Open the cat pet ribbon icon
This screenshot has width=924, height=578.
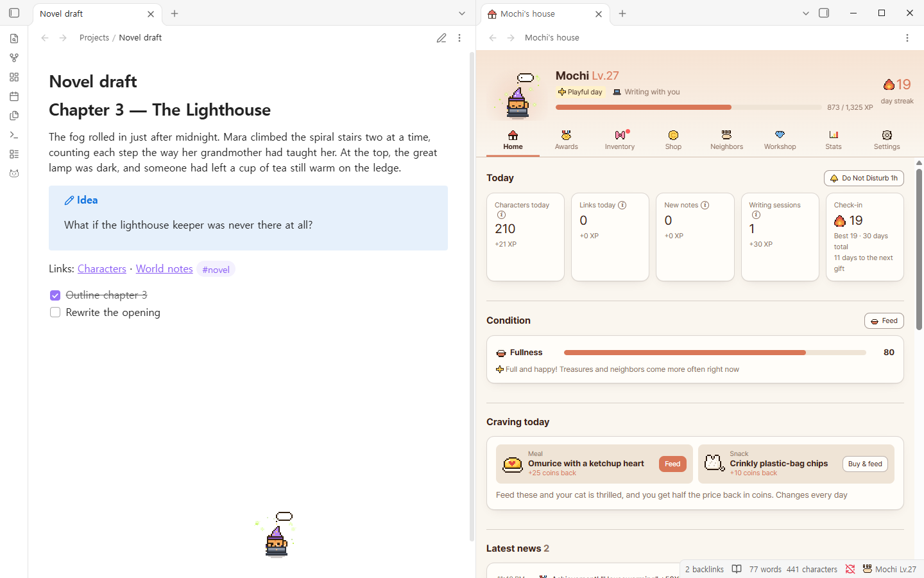(14, 173)
